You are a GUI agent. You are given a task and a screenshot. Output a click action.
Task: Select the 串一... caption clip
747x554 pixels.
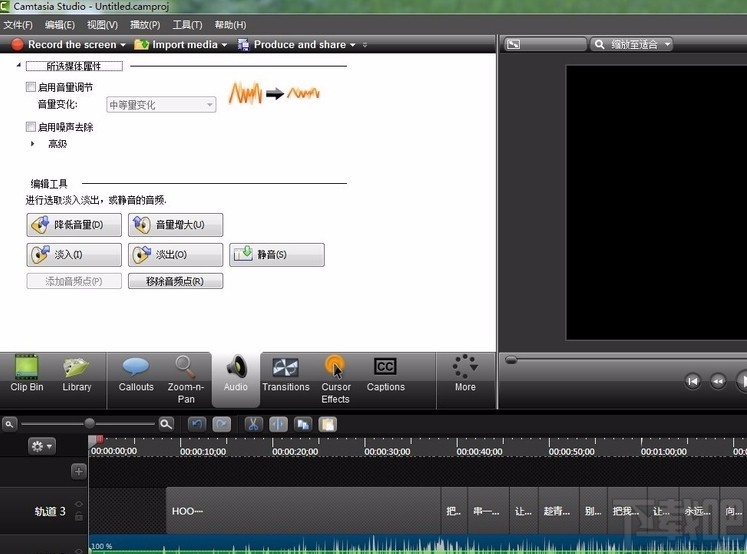pos(489,511)
